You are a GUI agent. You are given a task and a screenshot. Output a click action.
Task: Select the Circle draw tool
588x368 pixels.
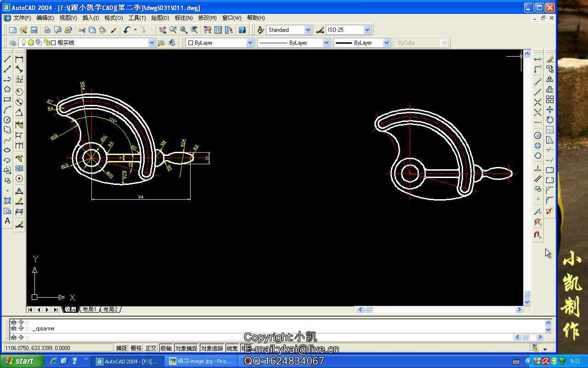pos(7,120)
